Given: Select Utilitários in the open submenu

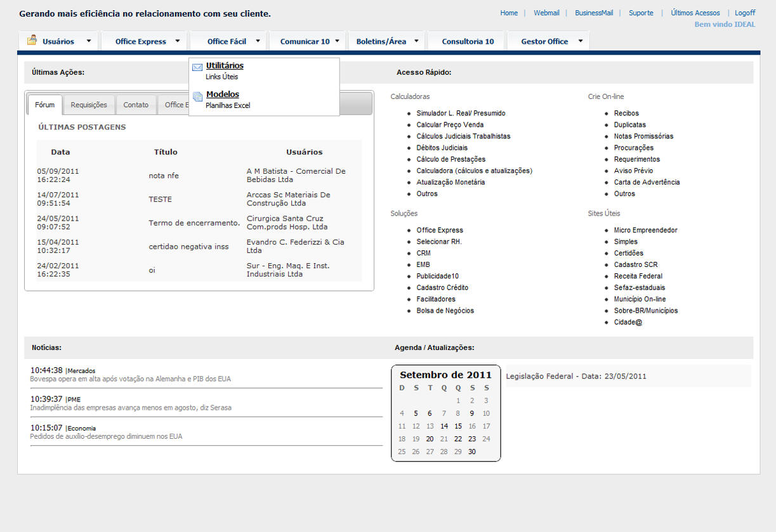Looking at the screenshot, I should (x=225, y=66).
